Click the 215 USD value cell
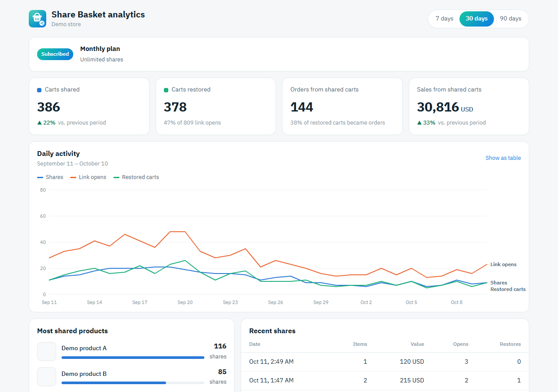This screenshot has height=392, width=558. [x=412, y=381]
